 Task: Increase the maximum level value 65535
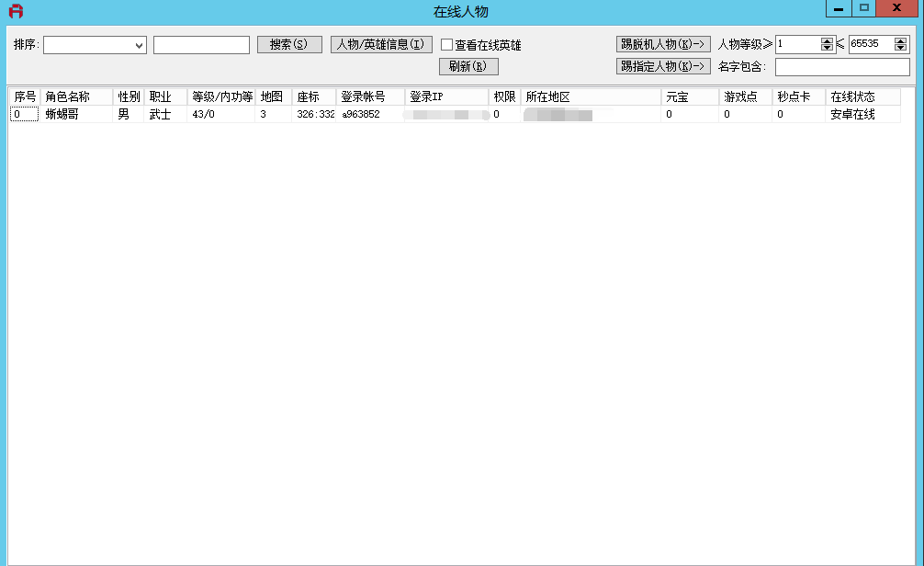(900, 40)
